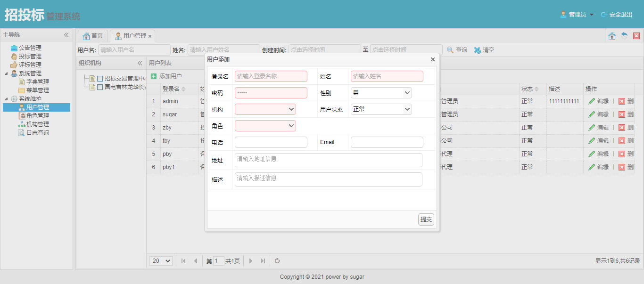
Task: Check the 招标交易管理中心 organization checkbox
Action: 100,79
